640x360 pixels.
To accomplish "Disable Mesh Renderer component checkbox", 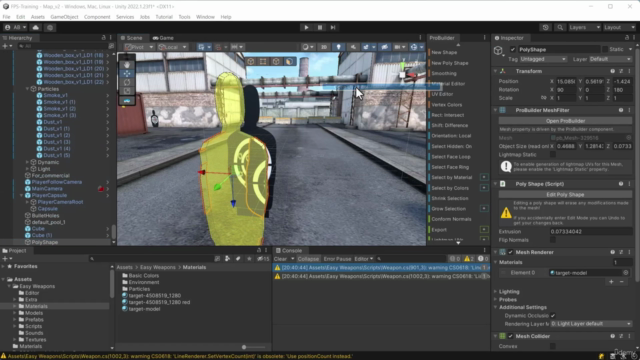I will pyautogui.click(x=510, y=252).
